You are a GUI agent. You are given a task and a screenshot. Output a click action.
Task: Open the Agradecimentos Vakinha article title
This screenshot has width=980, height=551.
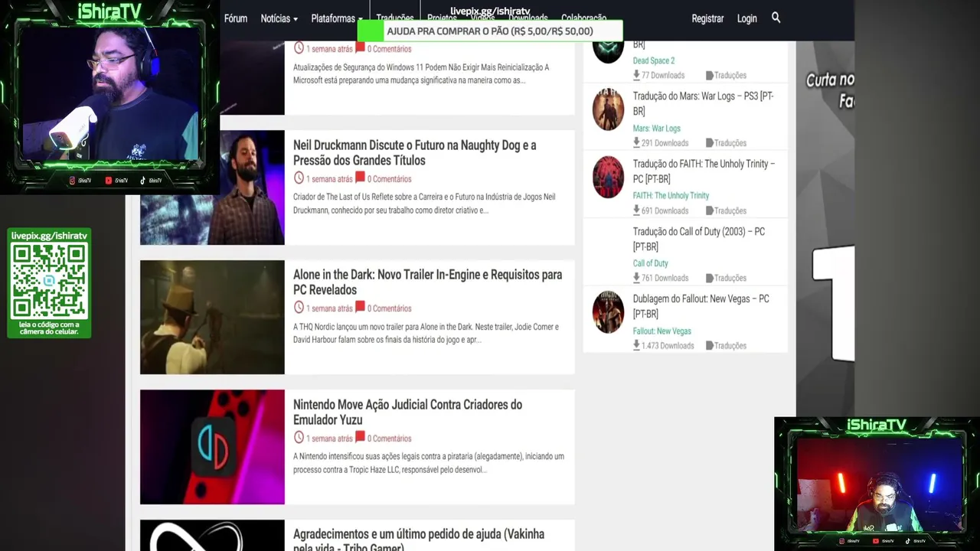(x=419, y=540)
